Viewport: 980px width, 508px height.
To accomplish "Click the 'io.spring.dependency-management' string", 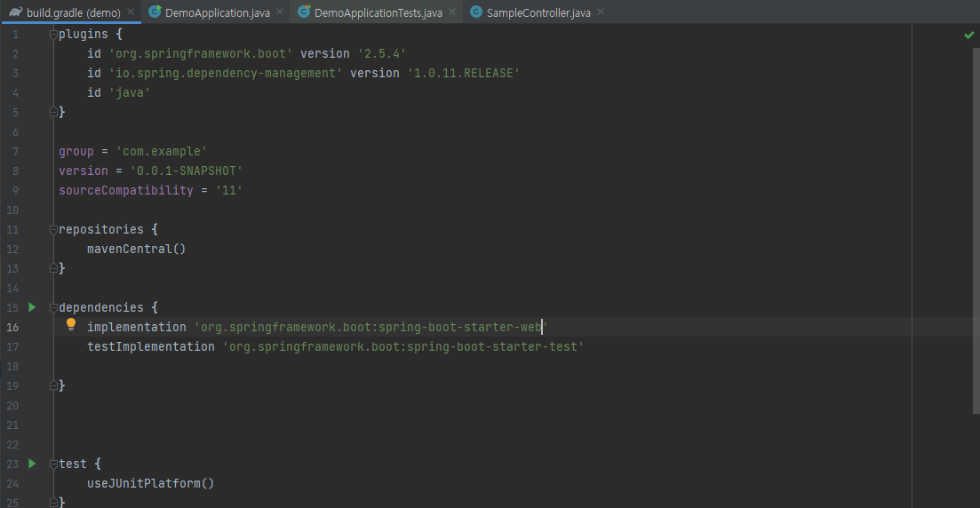I will pos(226,73).
